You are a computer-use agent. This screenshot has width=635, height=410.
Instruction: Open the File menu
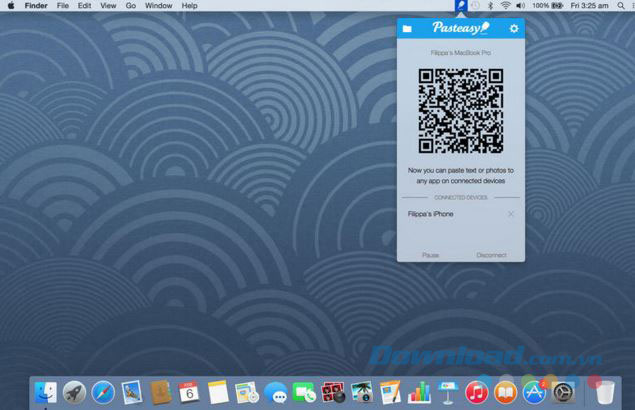pyautogui.click(x=63, y=6)
